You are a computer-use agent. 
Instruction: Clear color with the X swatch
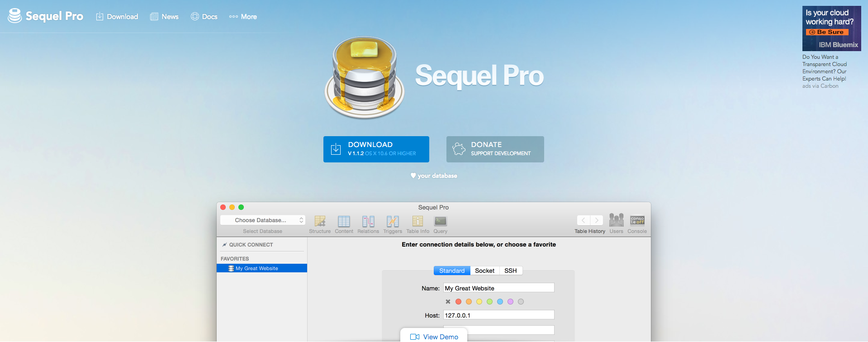click(x=448, y=302)
